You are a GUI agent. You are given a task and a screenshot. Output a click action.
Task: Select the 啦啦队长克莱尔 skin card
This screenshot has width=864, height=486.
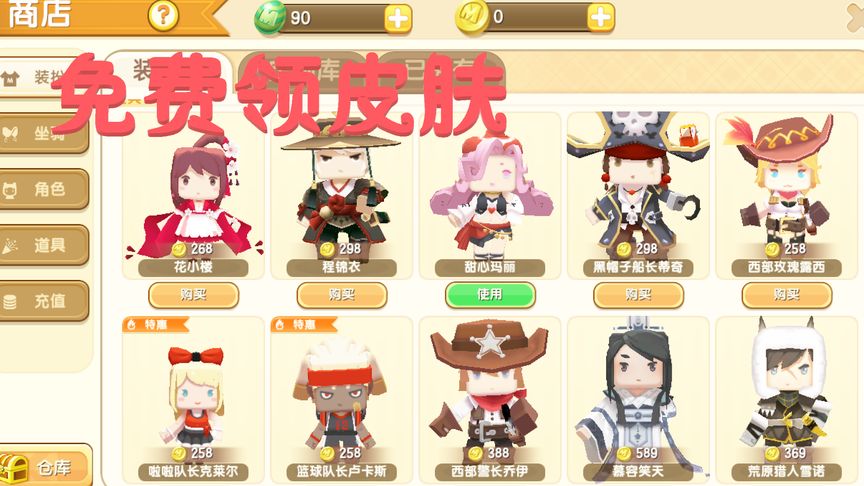point(193,401)
